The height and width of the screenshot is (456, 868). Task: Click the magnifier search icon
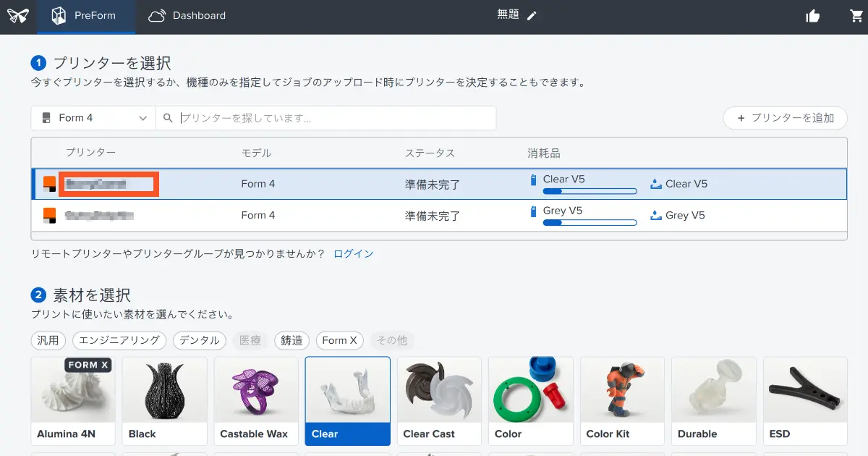point(168,118)
